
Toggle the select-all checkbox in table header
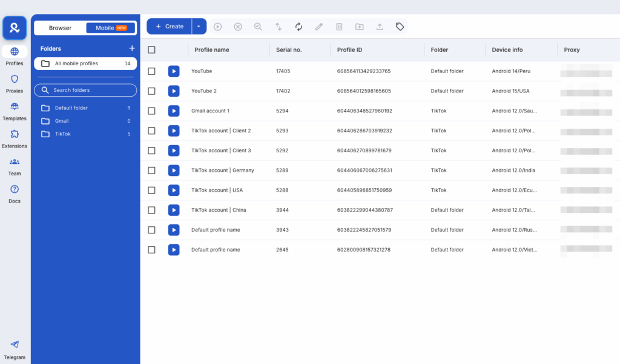[151, 50]
